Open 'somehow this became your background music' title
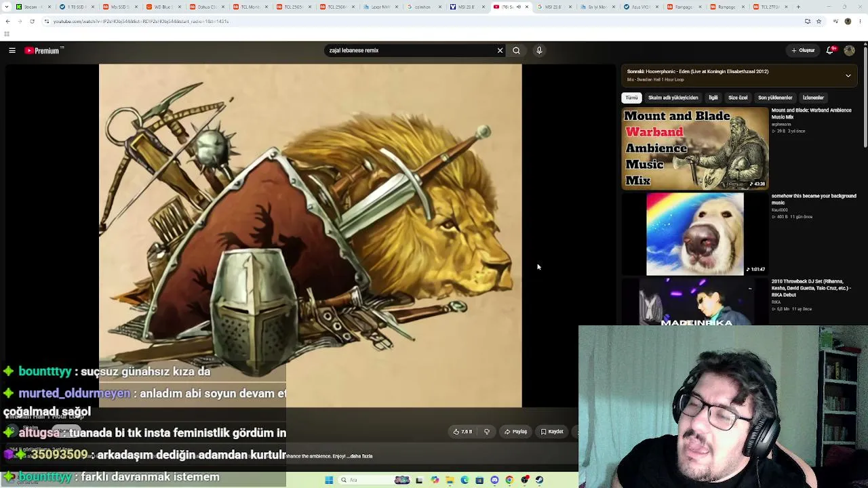 [814, 199]
